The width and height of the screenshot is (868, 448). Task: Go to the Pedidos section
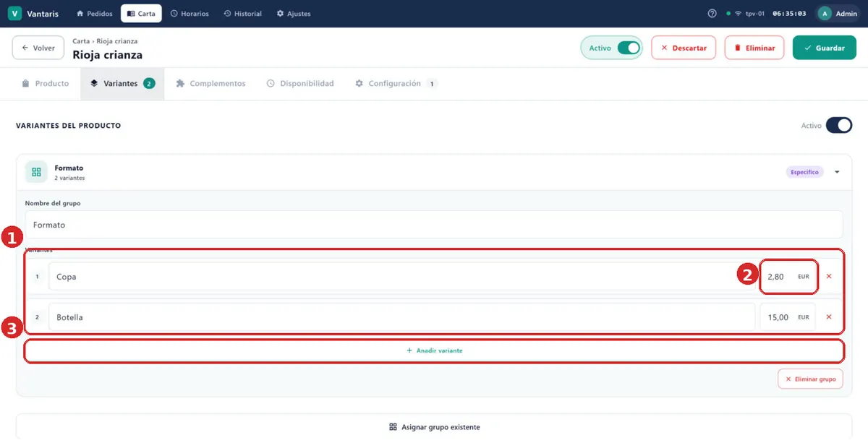[x=94, y=14]
